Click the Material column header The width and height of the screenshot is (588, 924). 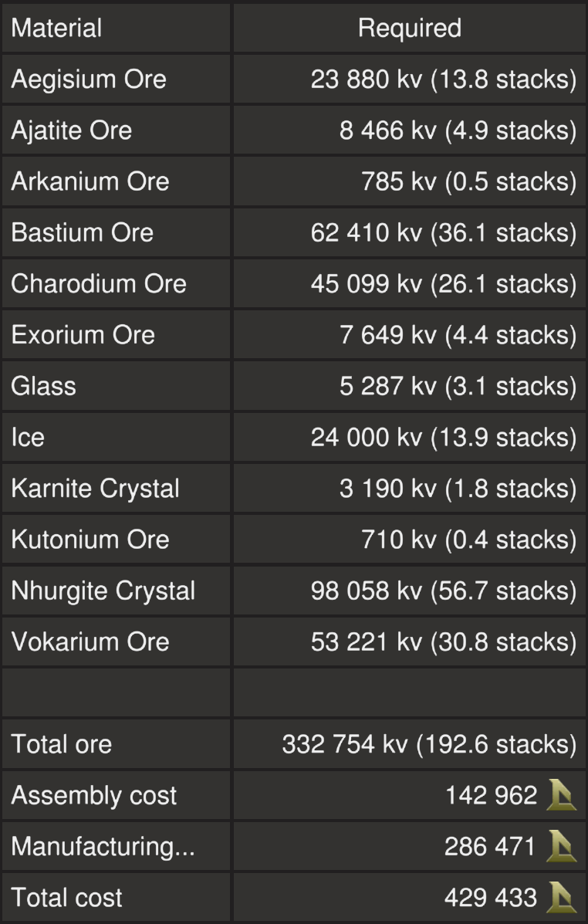pos(56,29)
